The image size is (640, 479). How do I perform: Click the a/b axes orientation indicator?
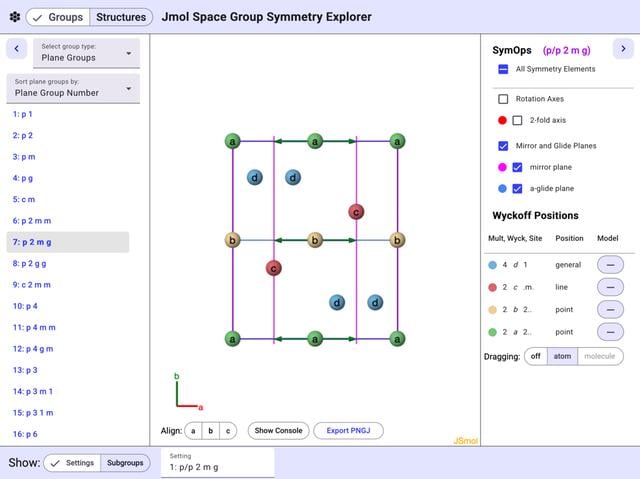[x=188, y=392]
